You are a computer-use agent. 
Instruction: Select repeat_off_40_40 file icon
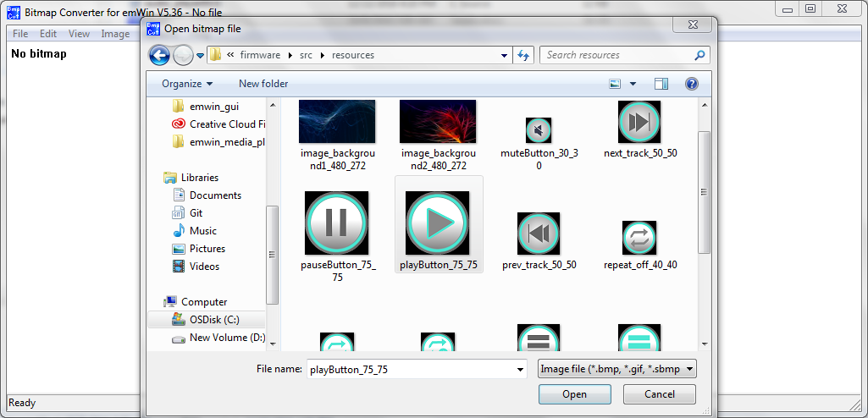639,238
